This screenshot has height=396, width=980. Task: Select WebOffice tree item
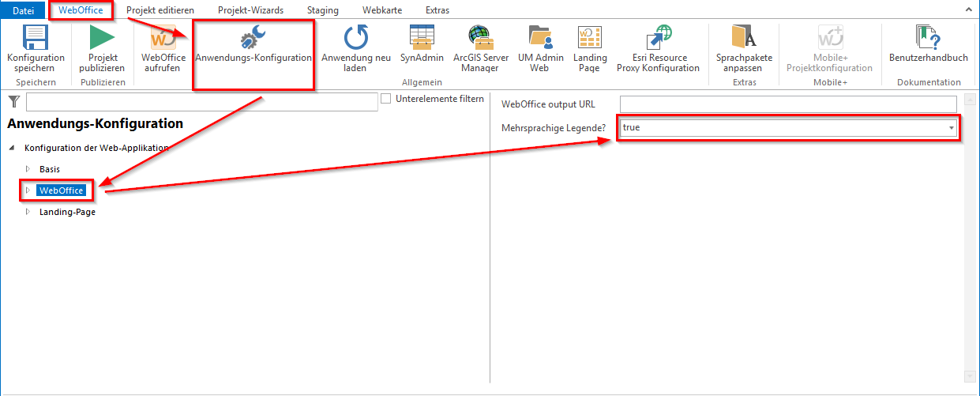(x=61, y=190)
